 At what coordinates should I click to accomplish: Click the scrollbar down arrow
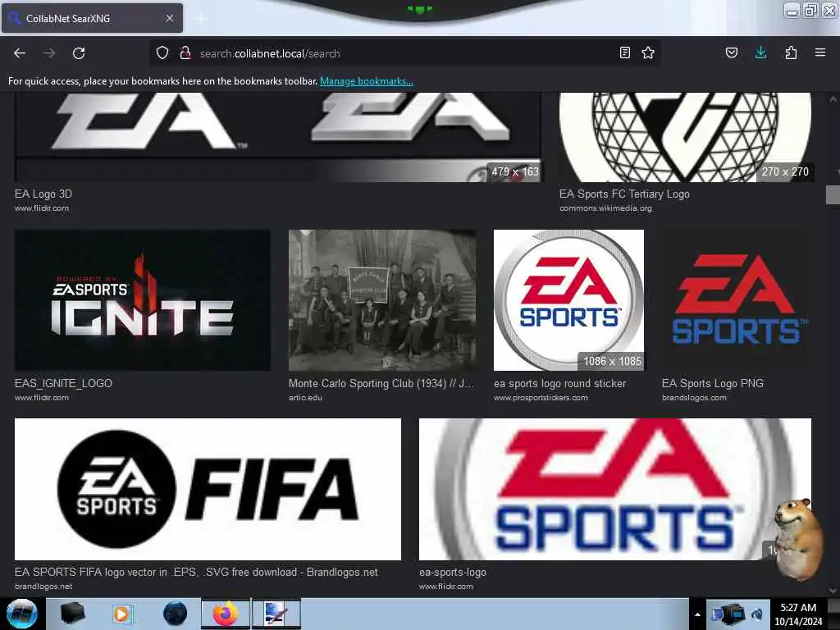[833, 591]
